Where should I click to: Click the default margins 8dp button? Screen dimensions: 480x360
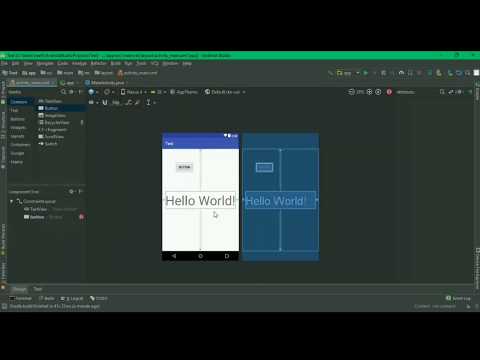pyautogui.click(x=116, y=102)
